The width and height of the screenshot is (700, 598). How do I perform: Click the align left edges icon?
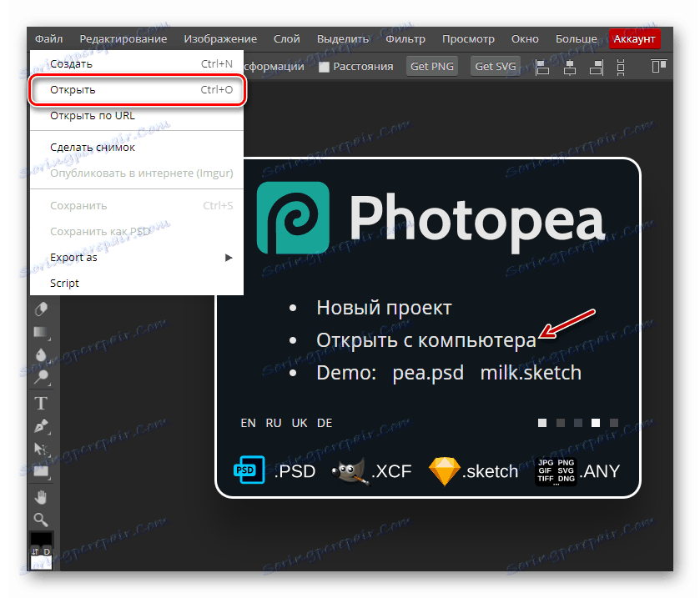coord(542,67)
